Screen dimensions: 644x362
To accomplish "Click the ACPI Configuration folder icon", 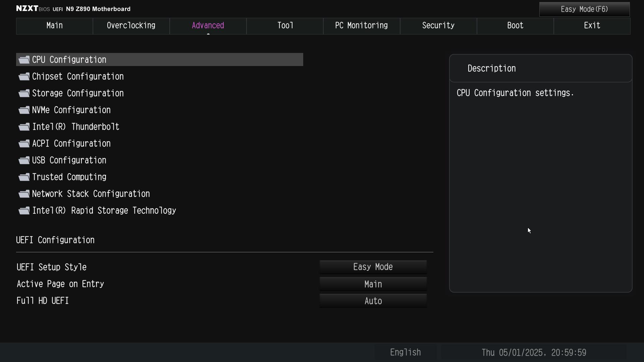I will (x=24, y=143).
